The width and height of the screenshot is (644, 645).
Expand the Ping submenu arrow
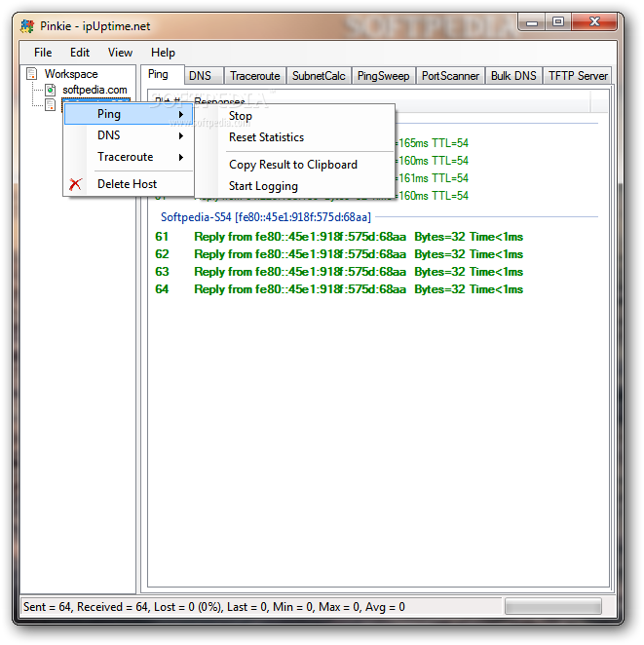[181, 114]
